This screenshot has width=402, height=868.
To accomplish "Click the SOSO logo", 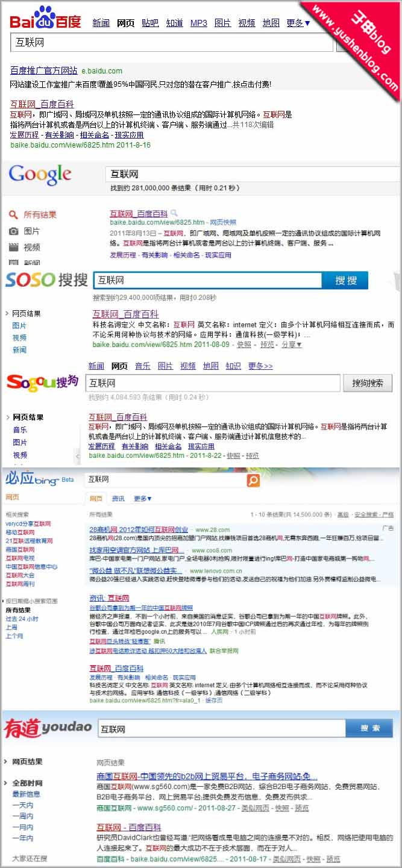I will click(x=46, y=280).
